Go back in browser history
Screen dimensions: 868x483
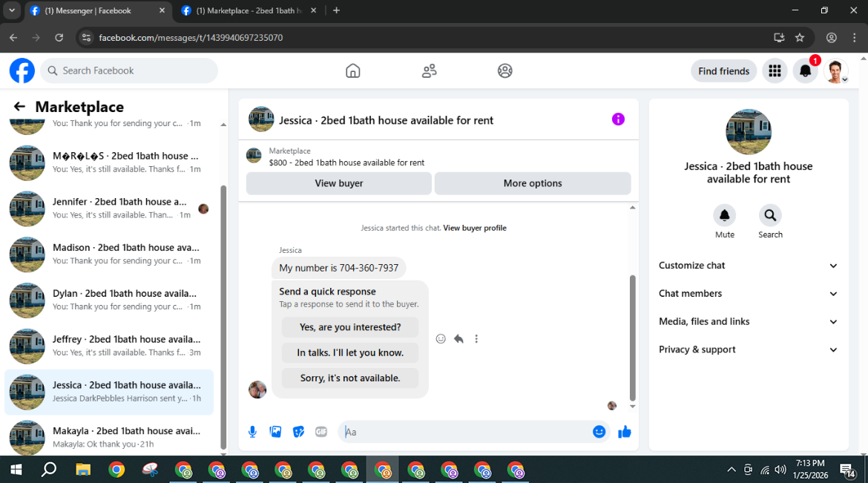pyautogui.click(x=13, y=38)
